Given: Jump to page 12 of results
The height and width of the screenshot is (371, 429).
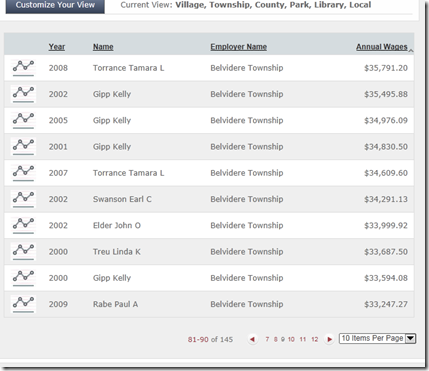Looking at the screenshot, I should [x=315, y=339].
